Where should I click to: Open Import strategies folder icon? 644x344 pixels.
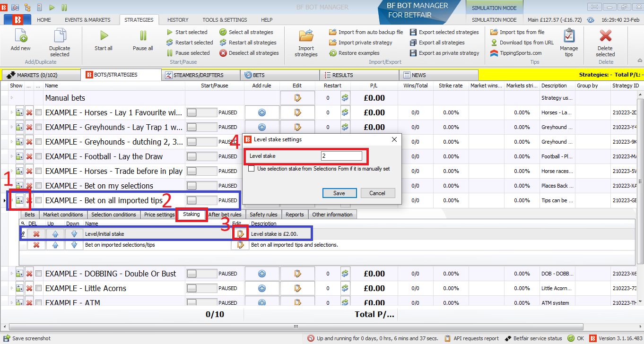point(306,36)
